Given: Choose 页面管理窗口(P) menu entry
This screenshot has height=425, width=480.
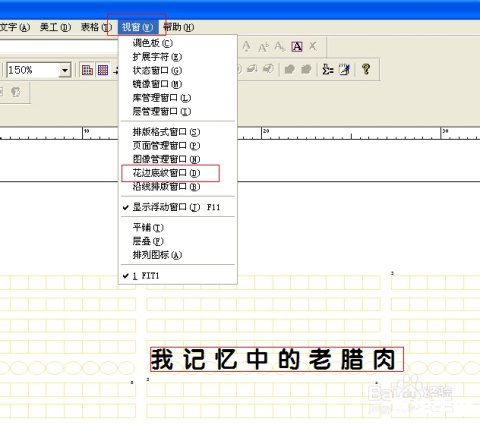Looking at the screenshot, I should (x=178, y=146).
